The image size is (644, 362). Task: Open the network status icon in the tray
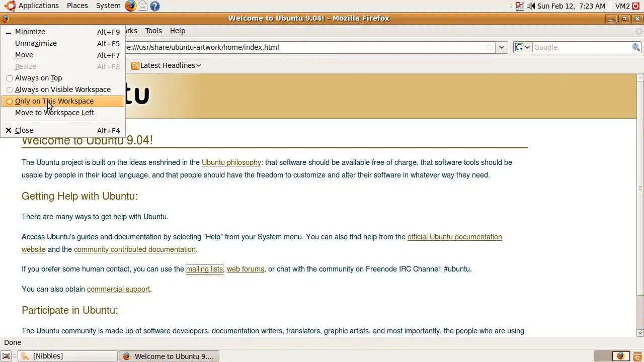point(520,6)
